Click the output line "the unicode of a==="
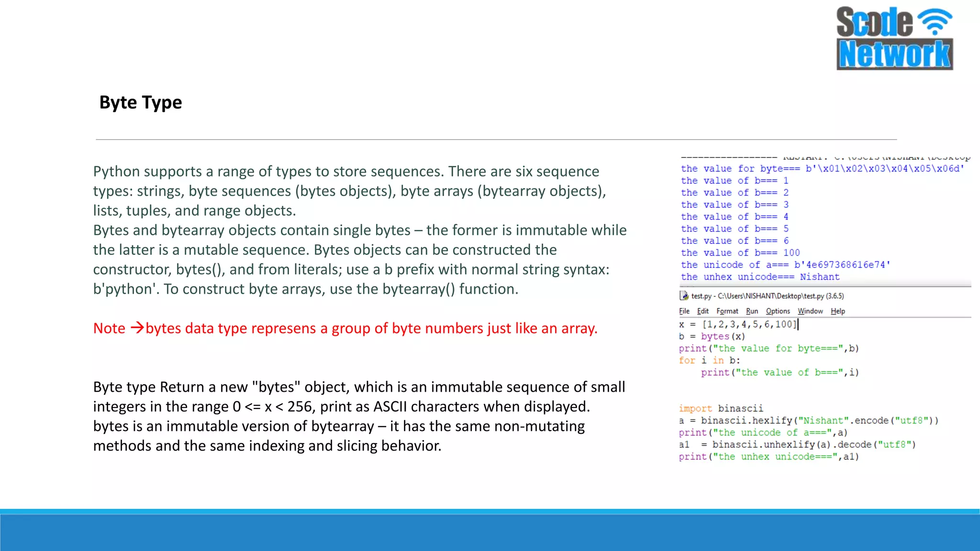The image size is (980, 551). (x=786, y=264)
